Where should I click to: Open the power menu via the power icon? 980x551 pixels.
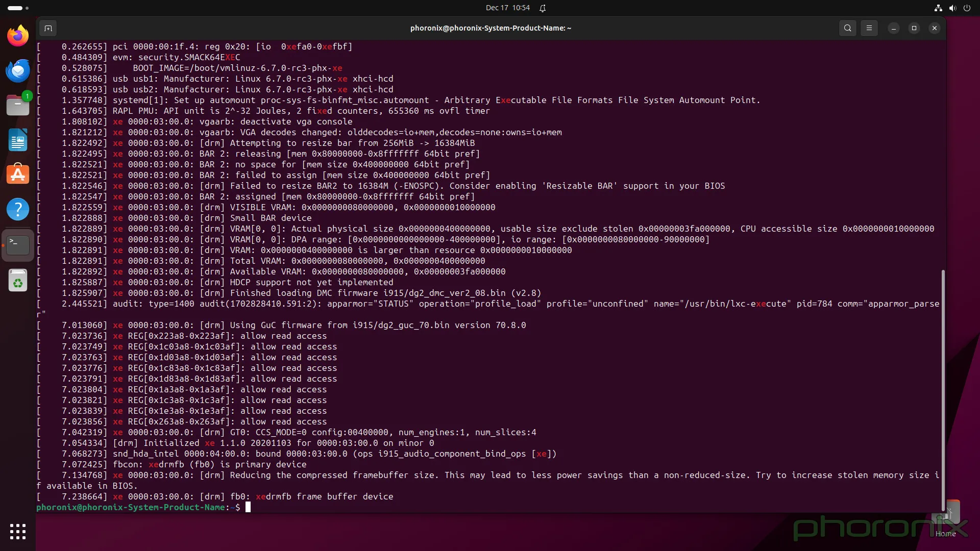967,8
